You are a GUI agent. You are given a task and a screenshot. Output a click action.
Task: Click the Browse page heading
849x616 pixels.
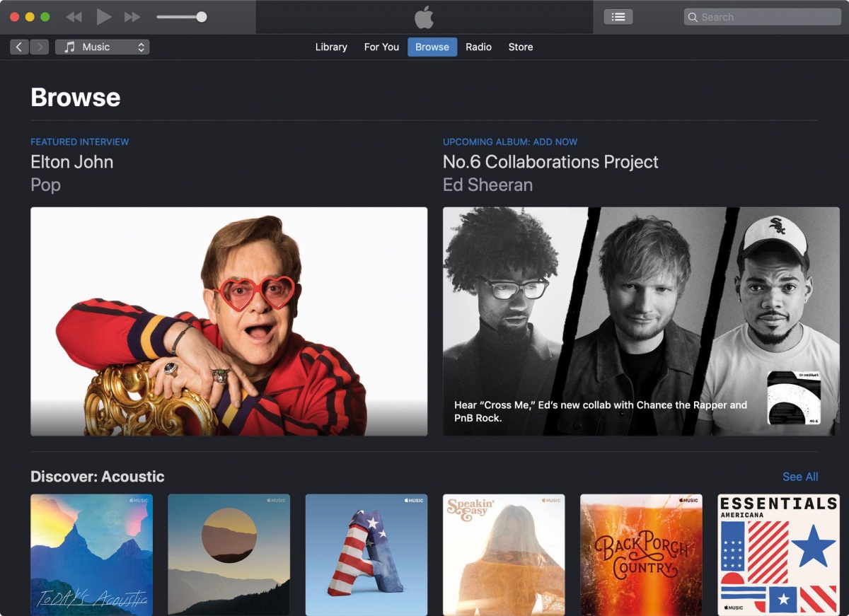click(x=76, y=98)
